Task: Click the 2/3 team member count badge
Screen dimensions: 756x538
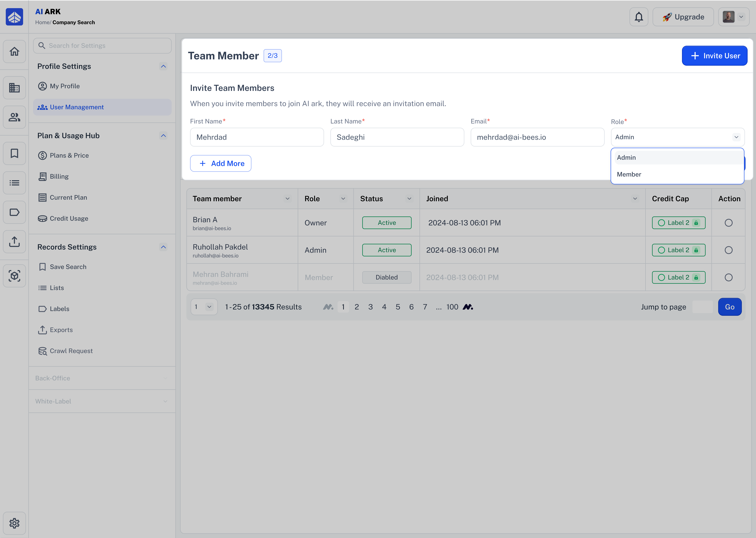Action: pyautogui.click(x=272, y=56)
